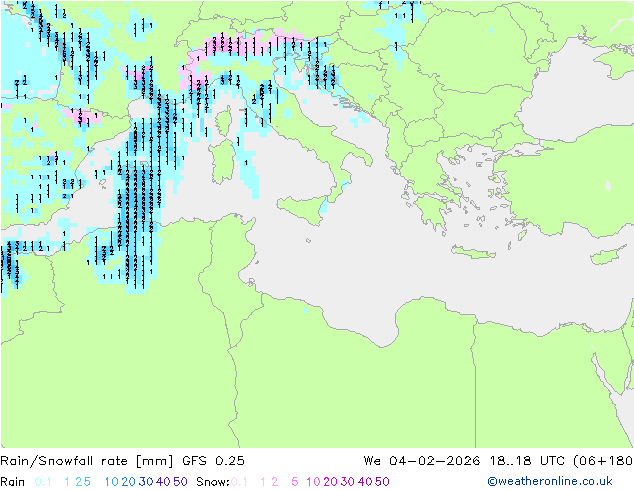Click the weatheronline.co.uk copyright link
This screenshot has height=490, width=634.
pyautogui.click(x=550, y=481)
